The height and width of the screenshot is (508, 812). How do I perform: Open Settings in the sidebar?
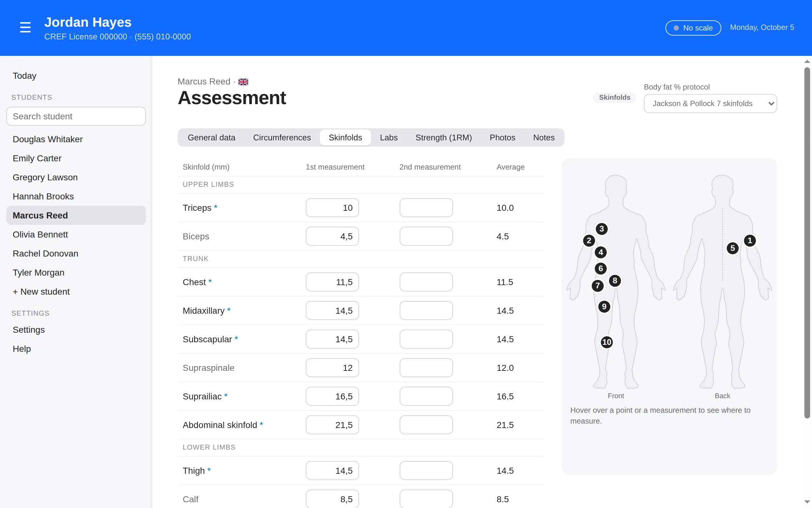click(x=76, y=330)
